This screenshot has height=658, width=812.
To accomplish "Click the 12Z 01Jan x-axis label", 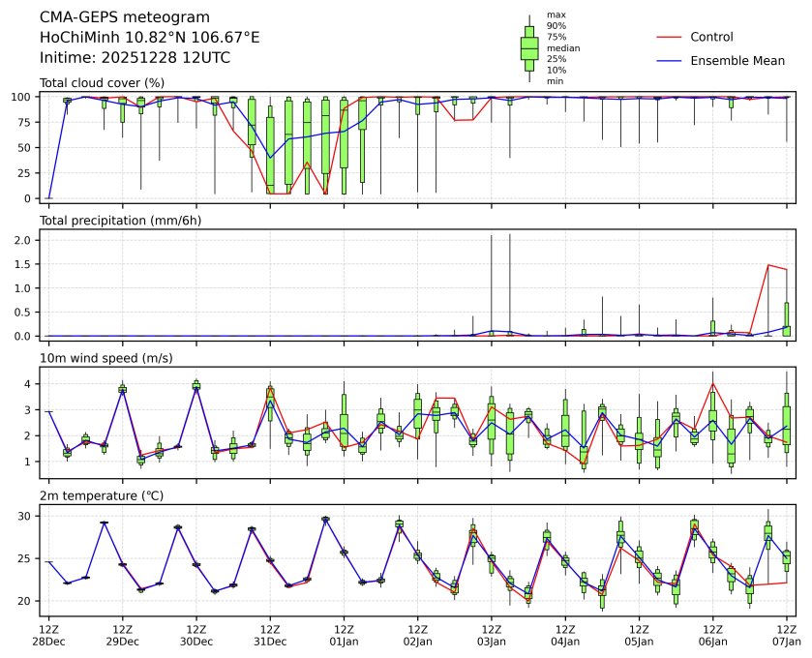I will point(344,634).
